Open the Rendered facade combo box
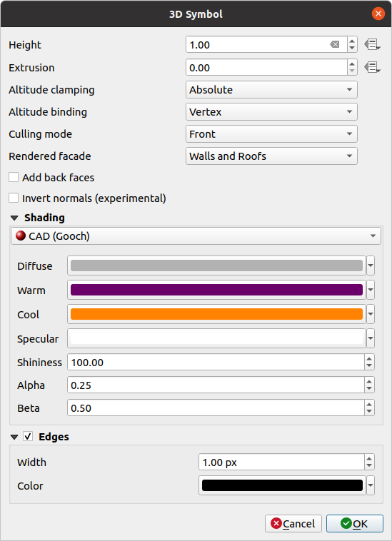This screenshot has width=392, height=541. [x=271, y=156]
